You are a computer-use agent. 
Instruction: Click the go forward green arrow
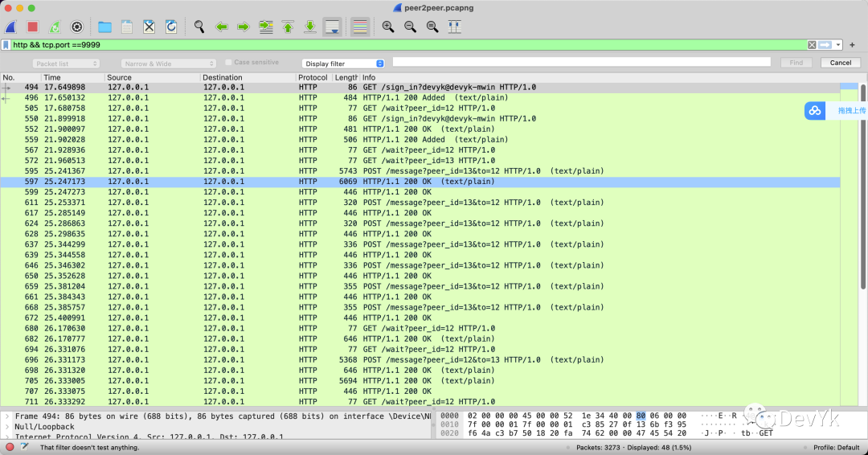click(243, 27)
